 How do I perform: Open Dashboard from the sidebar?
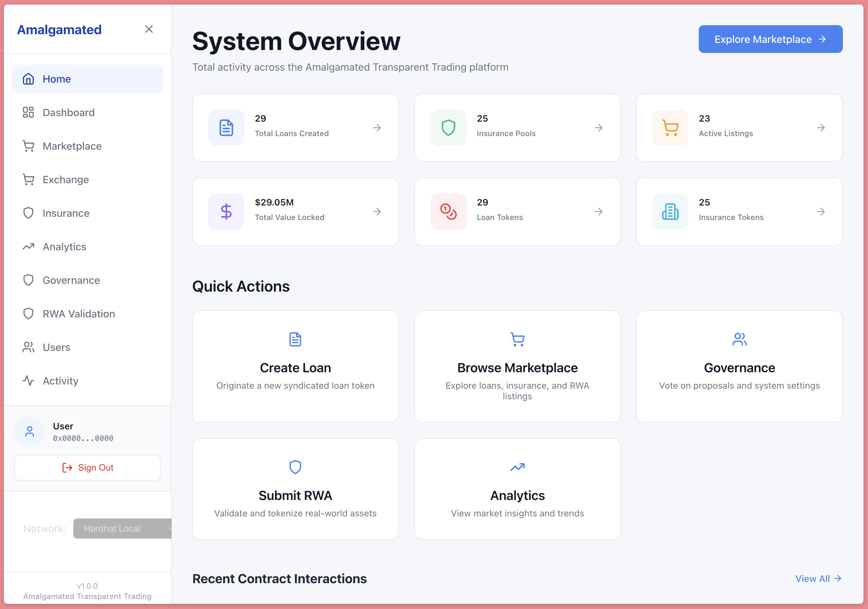[68, 112]
